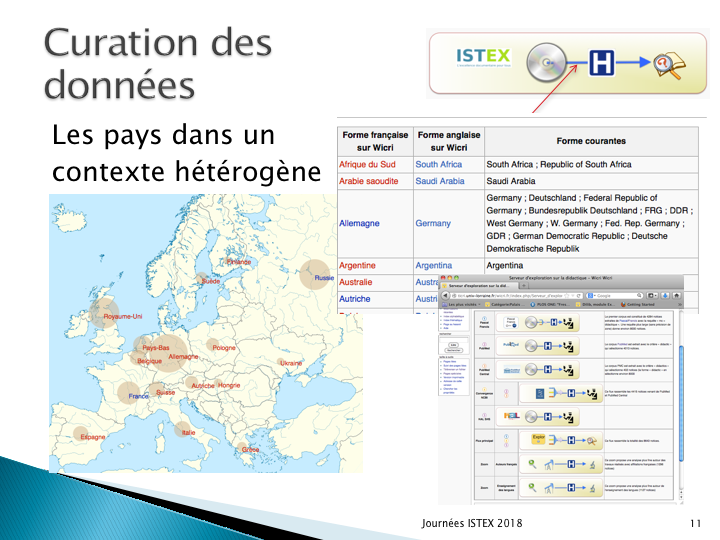This screenshot has height=540, width=720.
Task: Click the H icon in the PubMed row
Action: click(548, 346)
